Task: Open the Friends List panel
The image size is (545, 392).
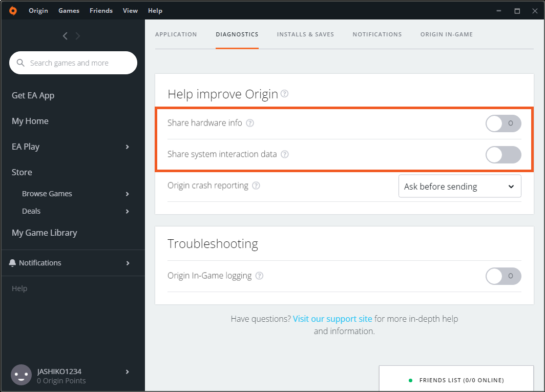Action: tap(456, 378)
